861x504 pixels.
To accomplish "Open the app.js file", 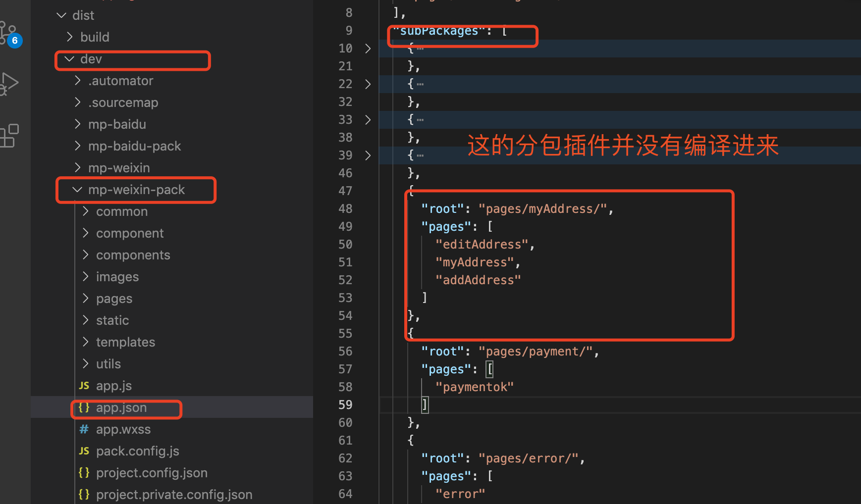I will pos(114,386).
